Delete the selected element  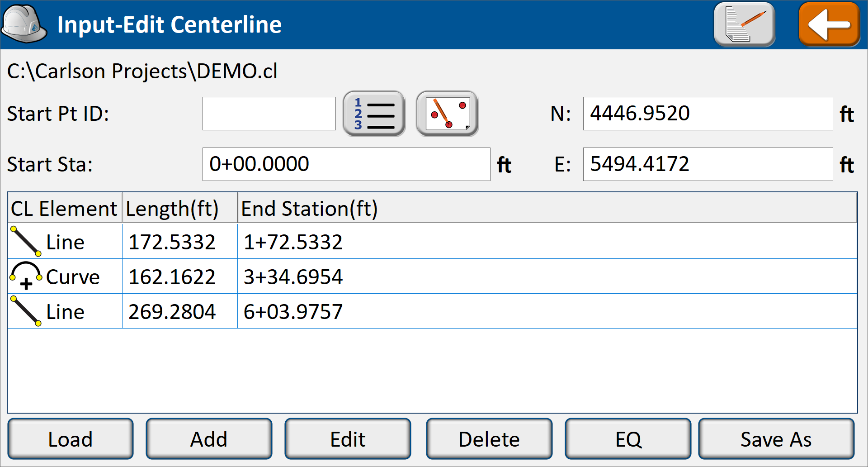(x=489, y=439)
